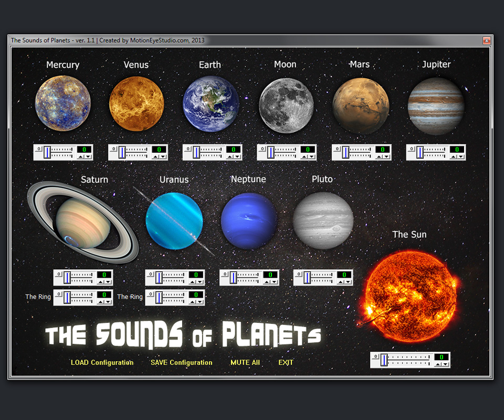Click the Saturn label text

click(94, 180)
